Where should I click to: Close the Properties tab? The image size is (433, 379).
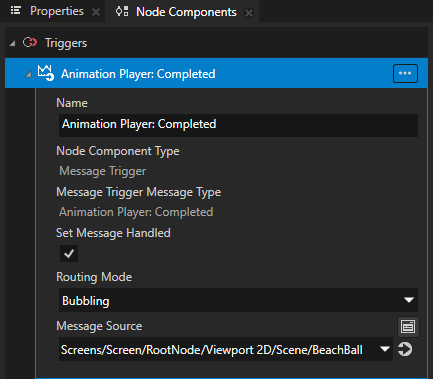pos(96,12)
